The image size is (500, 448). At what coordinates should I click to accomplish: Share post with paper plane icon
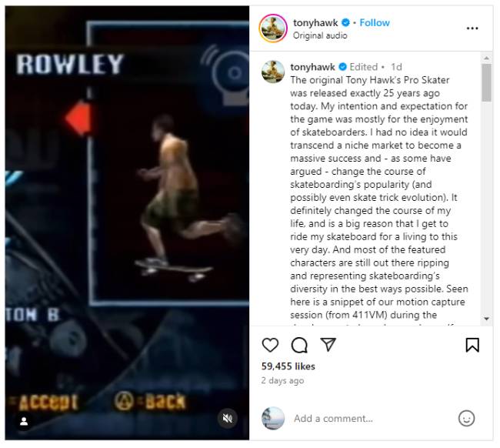point(328,345)
